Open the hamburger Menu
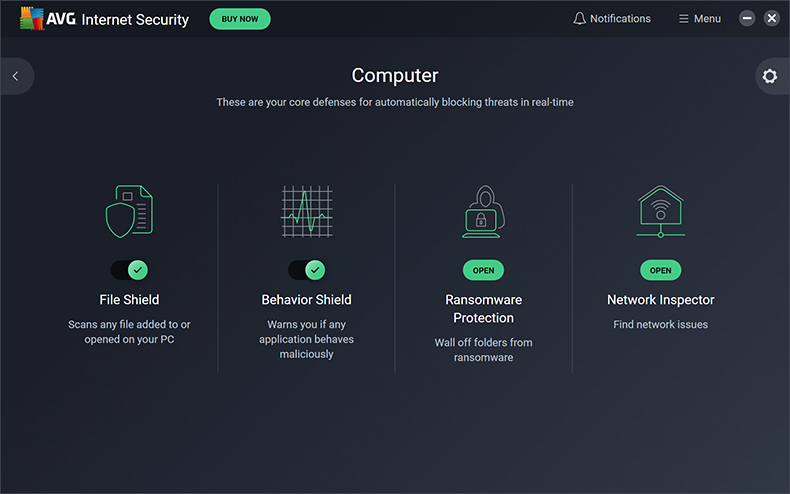Viewport: 790px width, 494px height. 699,19
